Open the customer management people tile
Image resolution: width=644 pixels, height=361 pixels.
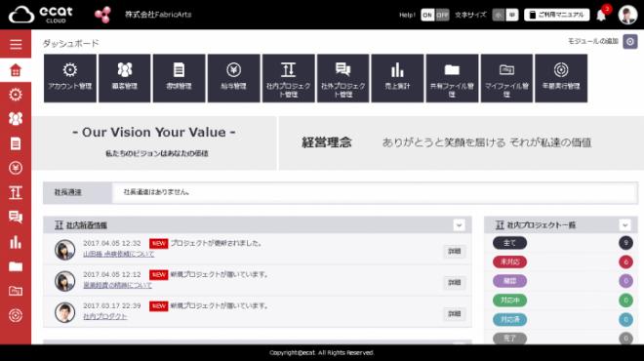(125, 78)
